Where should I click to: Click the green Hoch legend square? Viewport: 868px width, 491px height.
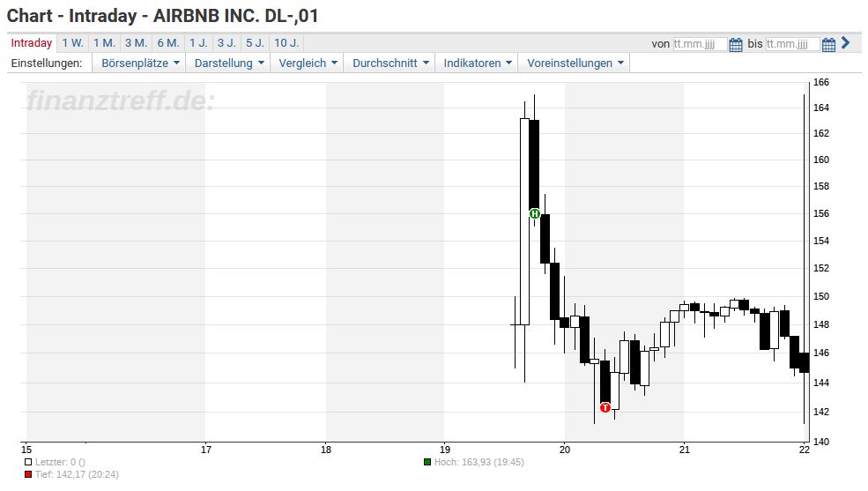tap(427, 462)
